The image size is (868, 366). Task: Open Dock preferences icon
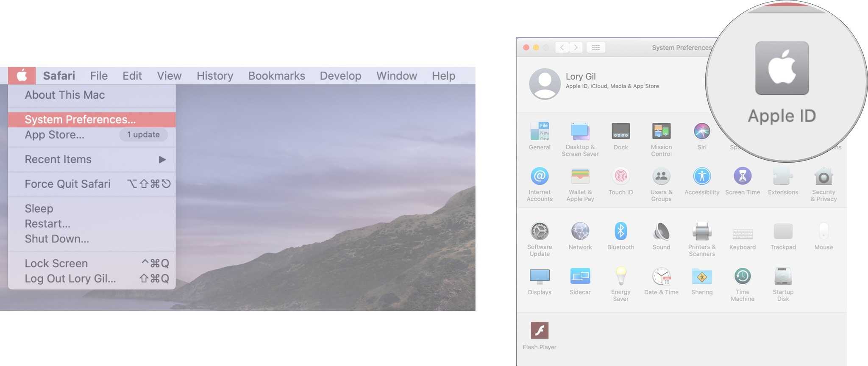coord(620,131)
